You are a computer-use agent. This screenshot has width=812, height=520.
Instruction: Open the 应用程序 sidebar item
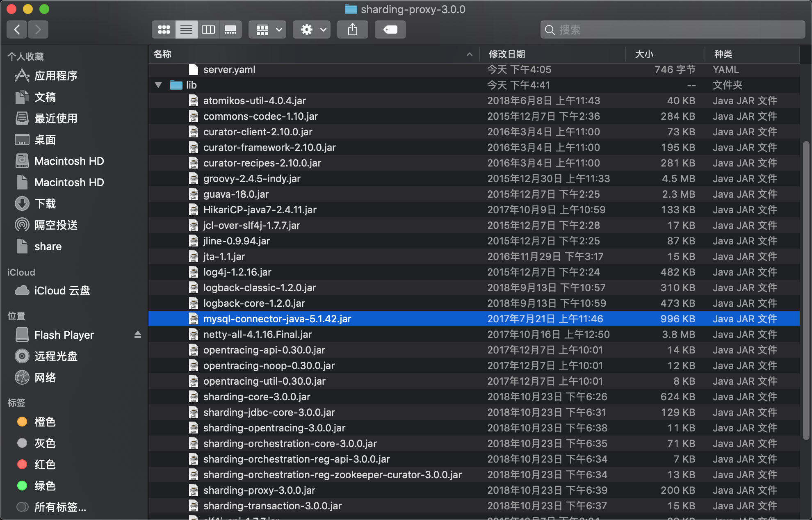click(x=55, y=75)
